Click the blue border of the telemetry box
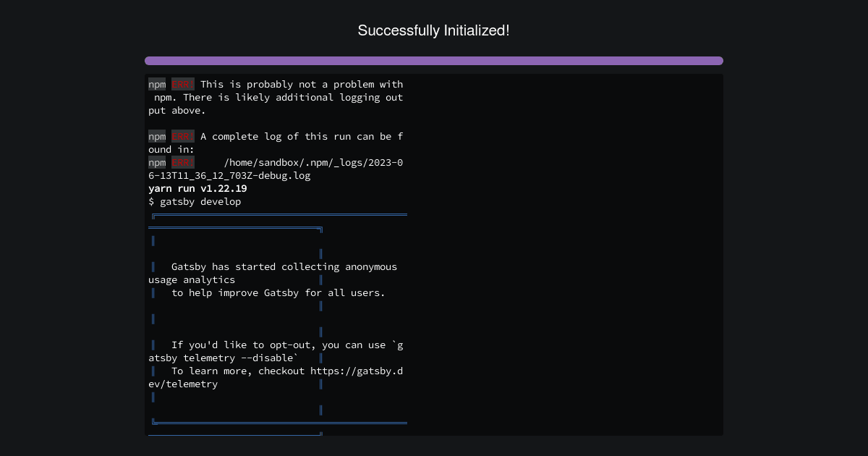The width and height of the screenshot is (868, 456). 320,318
